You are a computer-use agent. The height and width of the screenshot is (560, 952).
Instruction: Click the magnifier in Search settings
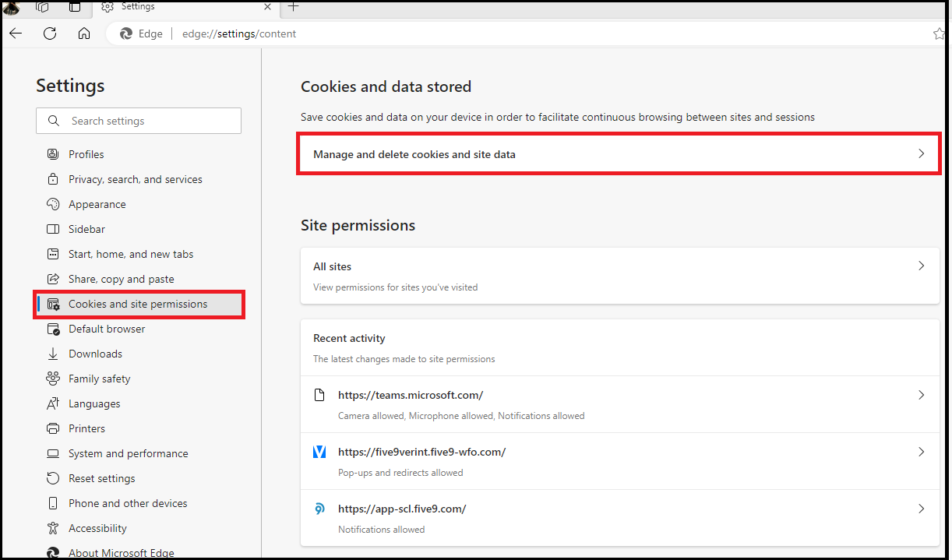54,121
